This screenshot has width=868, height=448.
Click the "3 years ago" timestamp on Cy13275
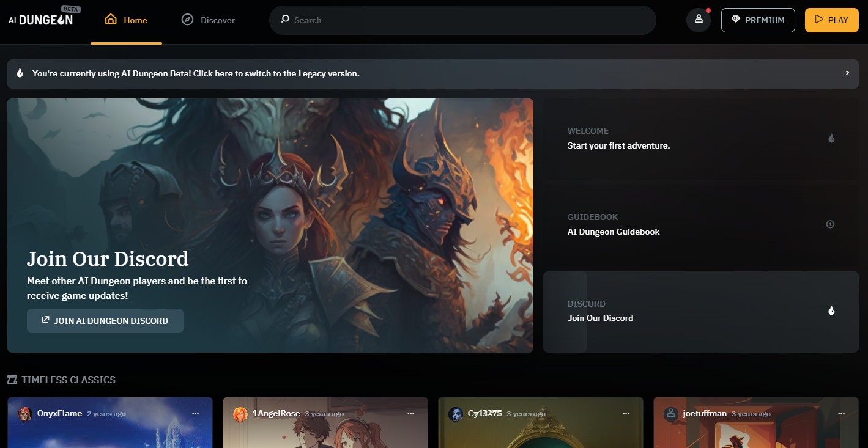[x=526, y=414]
